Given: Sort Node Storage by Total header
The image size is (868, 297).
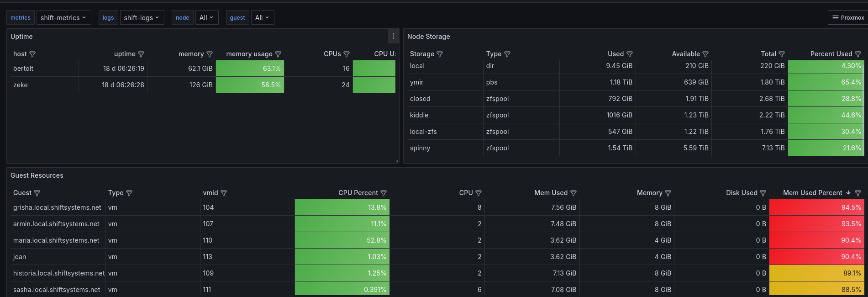Looking at the screenshot, I should 768,54.
